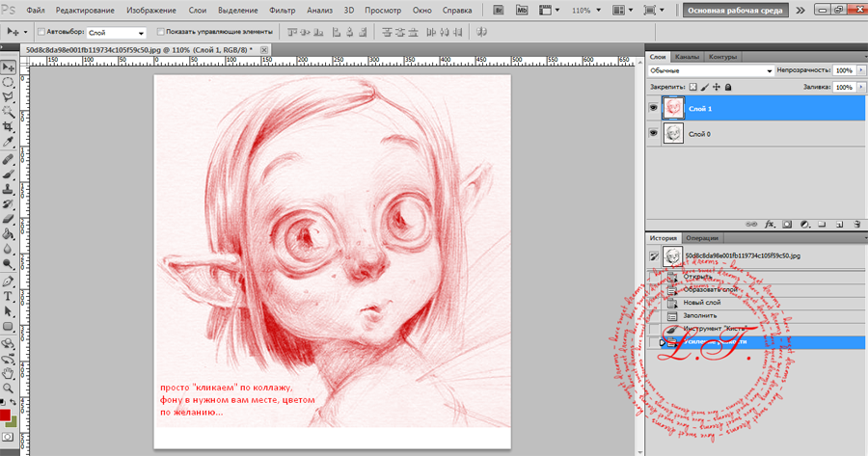The width and height of the screenshot is (868, 456).
Task: Select the Path Selection tool
Action: (x=8, y=311)
